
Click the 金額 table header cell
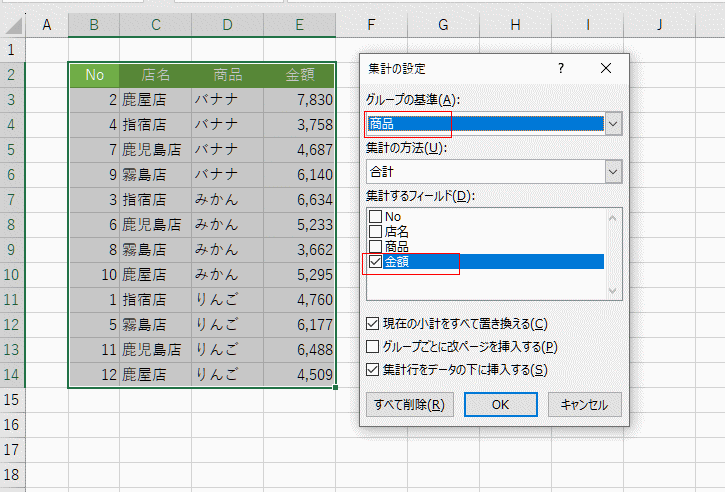click(x=300, y=75)
